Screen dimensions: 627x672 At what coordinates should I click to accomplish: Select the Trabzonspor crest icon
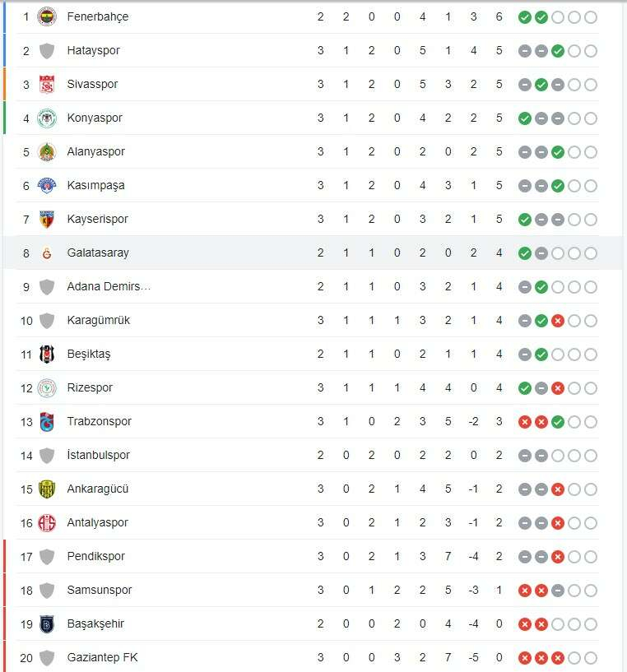pos(47,422)
